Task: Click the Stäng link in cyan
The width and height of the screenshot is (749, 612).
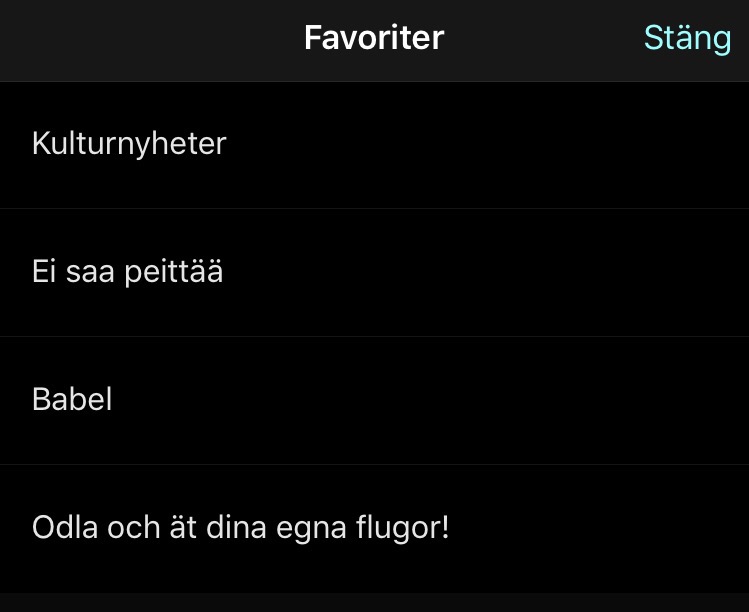Action: 687,38
